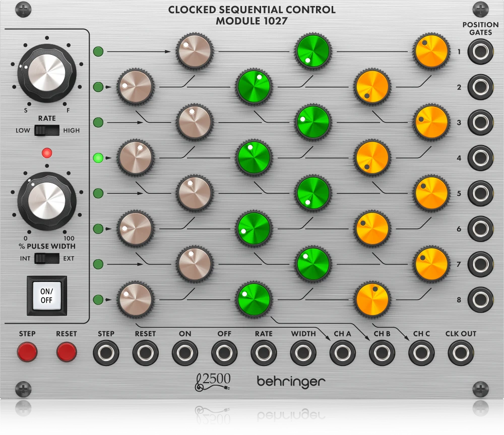Click the ON input jack
The width and height of the screenshot is (504, 435).
click(x=185, y=353)
